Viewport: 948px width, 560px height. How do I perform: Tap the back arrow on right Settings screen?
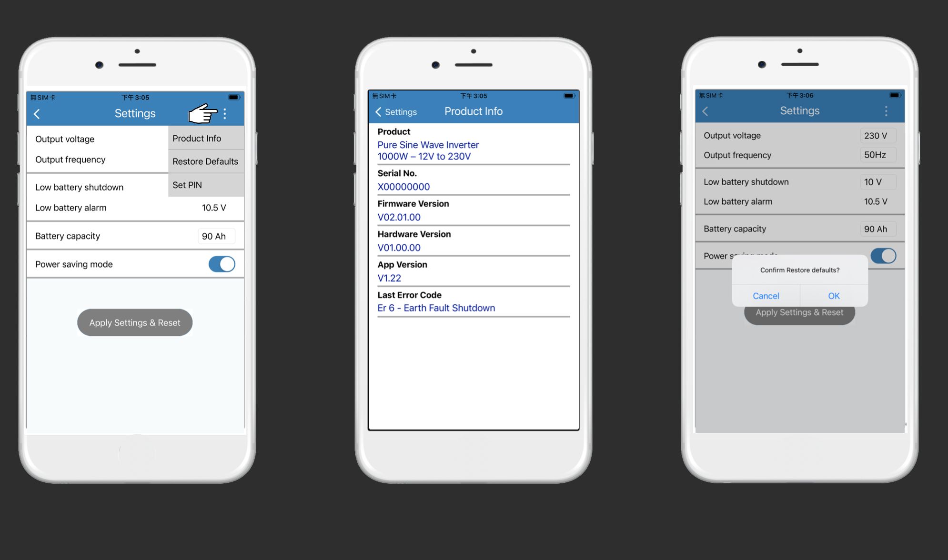point(706,111)
